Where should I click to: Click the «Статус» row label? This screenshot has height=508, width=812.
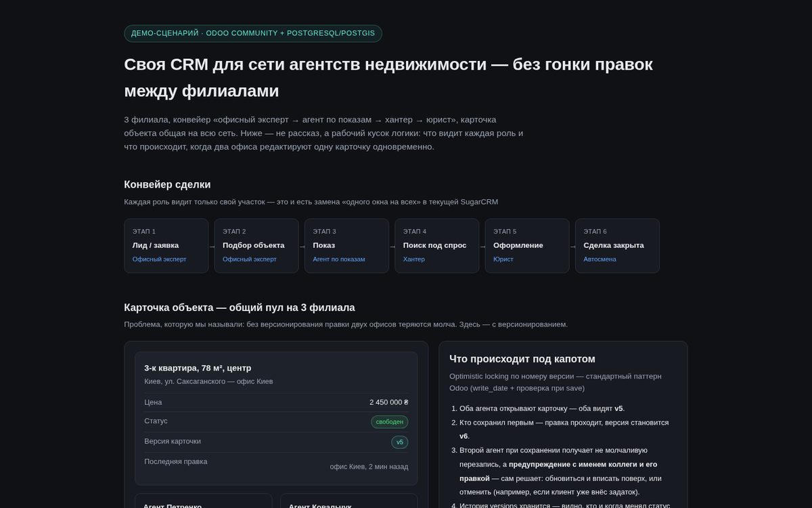coord(156,421)
